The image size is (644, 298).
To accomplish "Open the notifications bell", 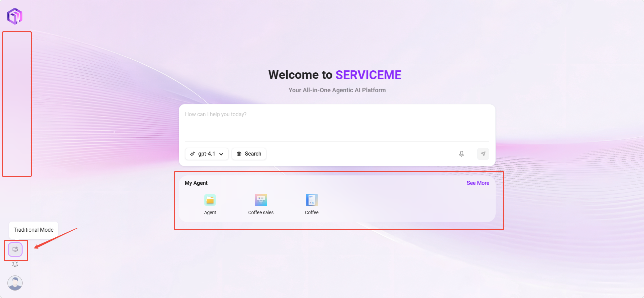I will pos(15,264).
